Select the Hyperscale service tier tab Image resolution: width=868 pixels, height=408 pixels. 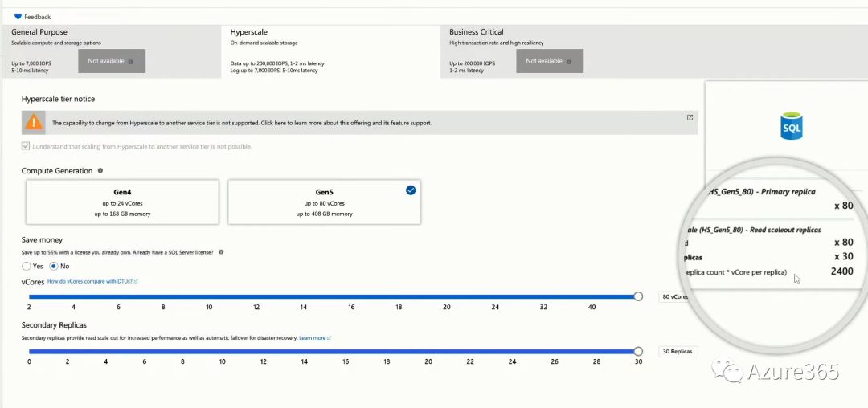pyautogui.click(x=249, y=32)
